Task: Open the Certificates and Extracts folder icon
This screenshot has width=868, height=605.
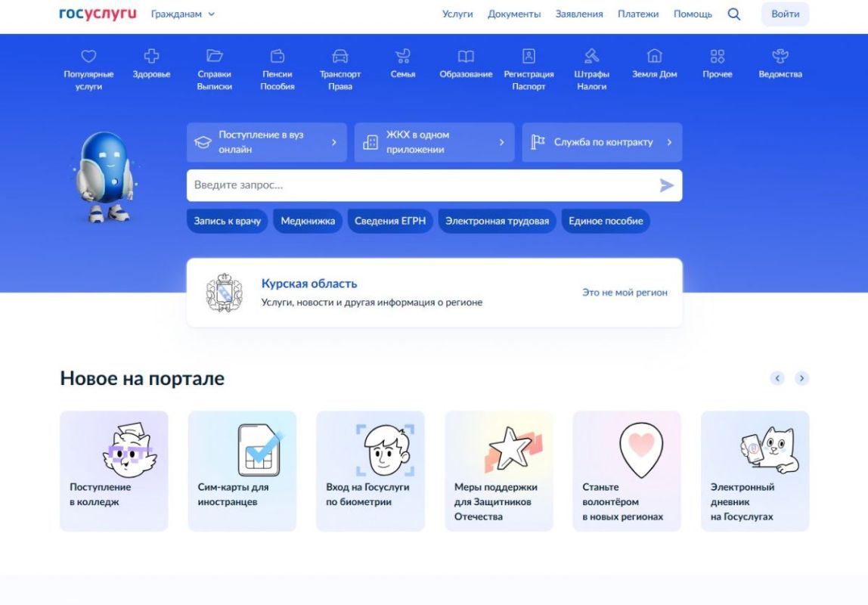Action: pyautogui.click(x=214, y=56)
